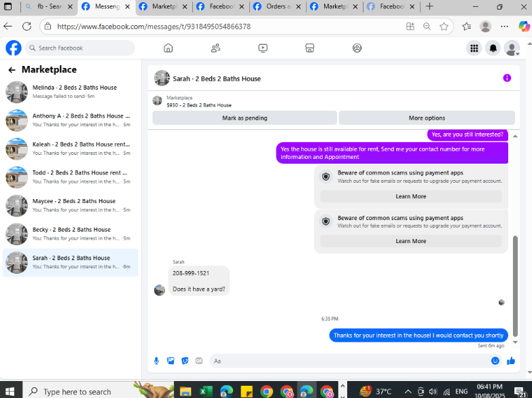Choose a sticker icon in composer
The height and width of the screenshot is (398, 532).
185,361
